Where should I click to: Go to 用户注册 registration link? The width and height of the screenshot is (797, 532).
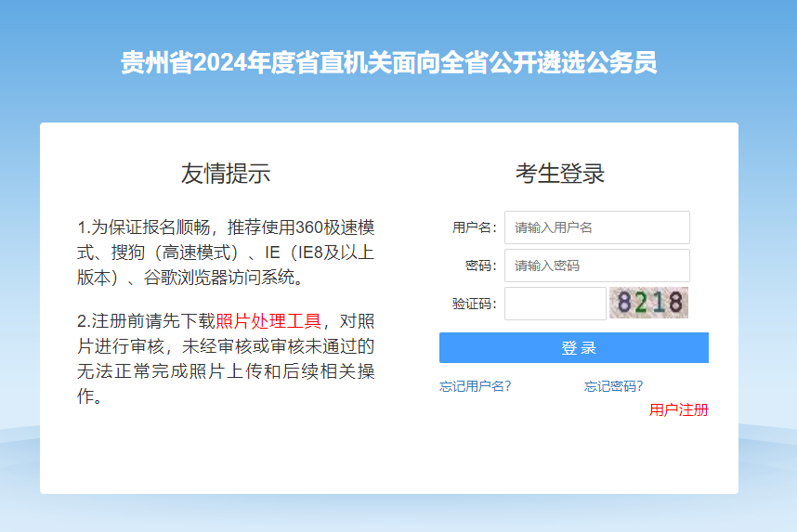pyautogui.click(x=678, y=409)
